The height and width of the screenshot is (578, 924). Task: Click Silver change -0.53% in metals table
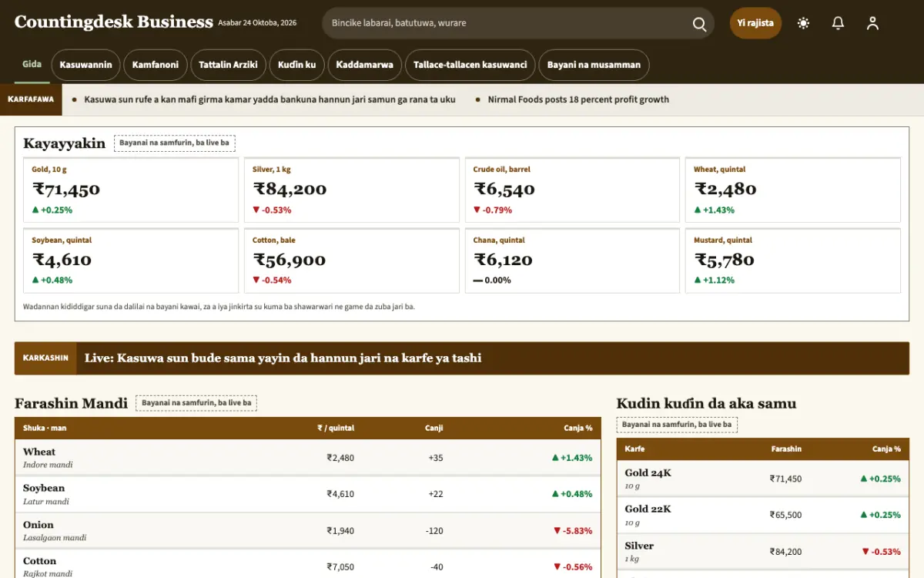coord(881,552)
